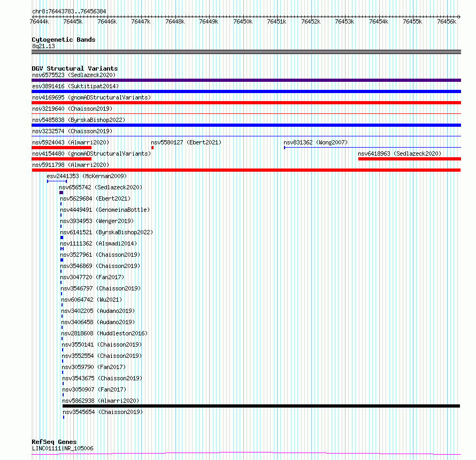Click the LINC01111|NR_105006 gene label
This screenshot has height=460, width=476.
63,448
